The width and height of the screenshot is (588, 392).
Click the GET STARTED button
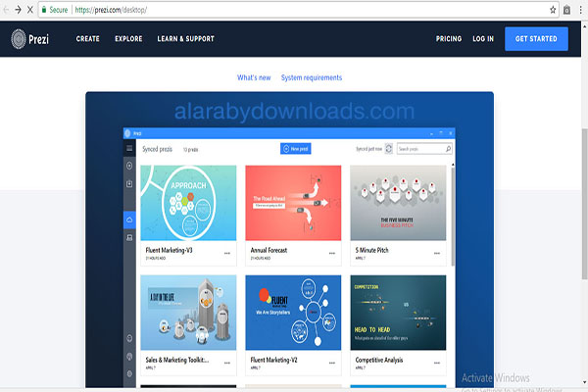pyautogui.click(x=536, y=39)
